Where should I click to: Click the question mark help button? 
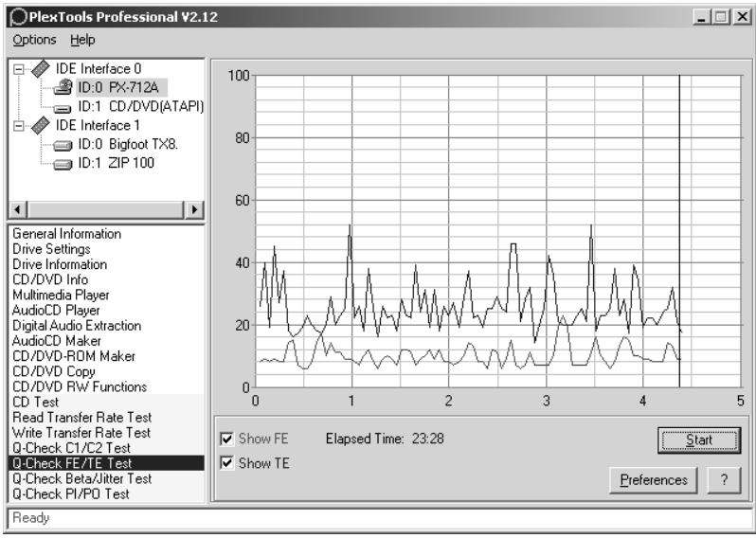point(724,480)
